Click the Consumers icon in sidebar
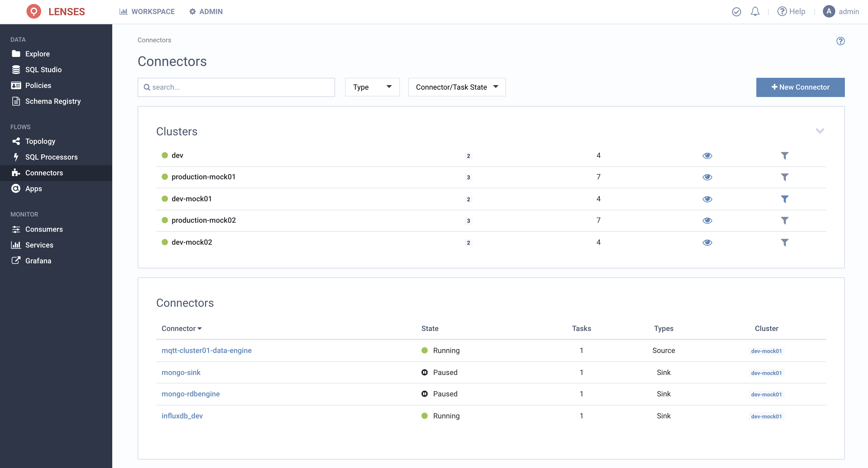This screenshot has width=868, height=468. 16,229
